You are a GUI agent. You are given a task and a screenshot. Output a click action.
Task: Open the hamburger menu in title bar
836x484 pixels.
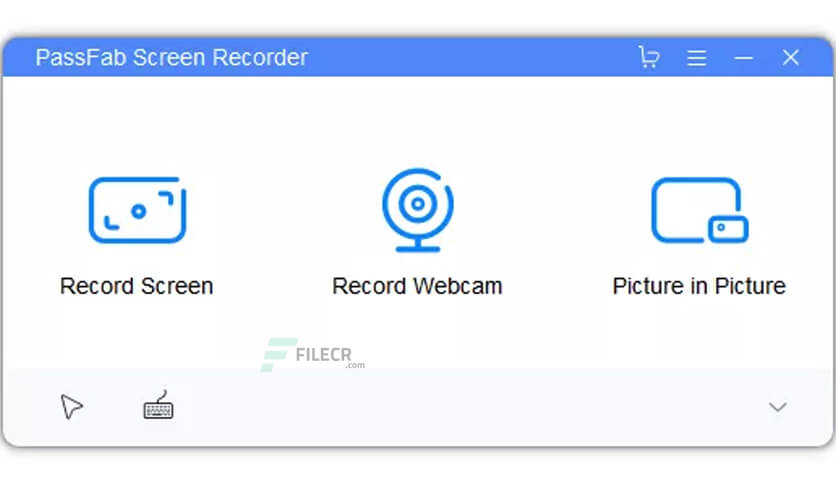697,58
